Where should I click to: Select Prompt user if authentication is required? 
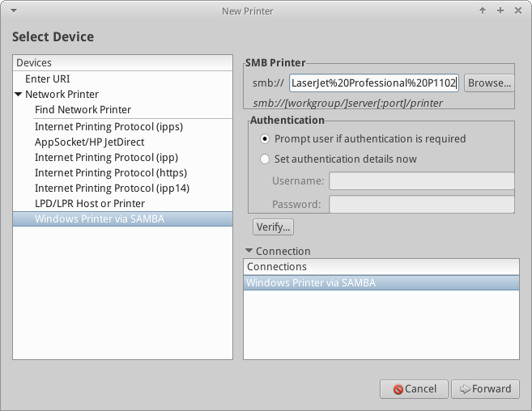(x=264, y=139)
